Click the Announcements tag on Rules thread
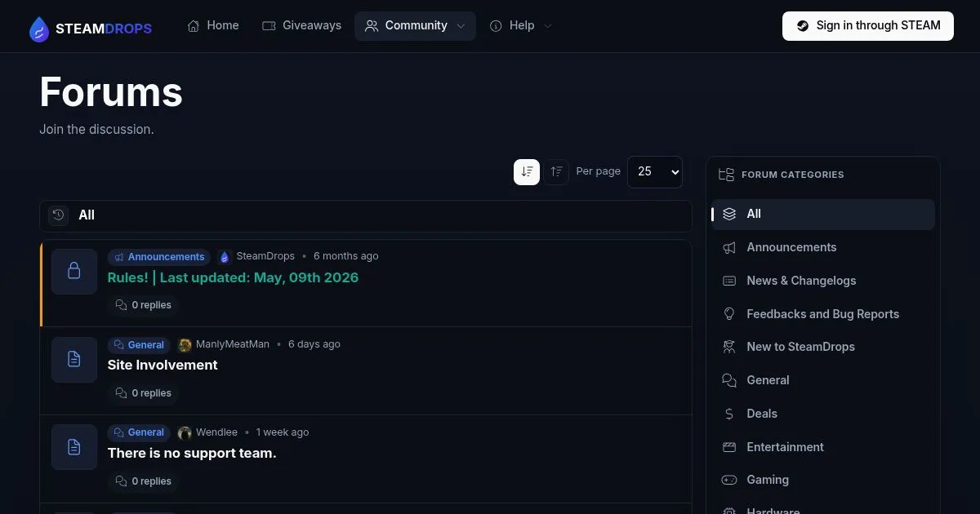The height and width of the screenshot is (514, 980). (x=159, y=257)
